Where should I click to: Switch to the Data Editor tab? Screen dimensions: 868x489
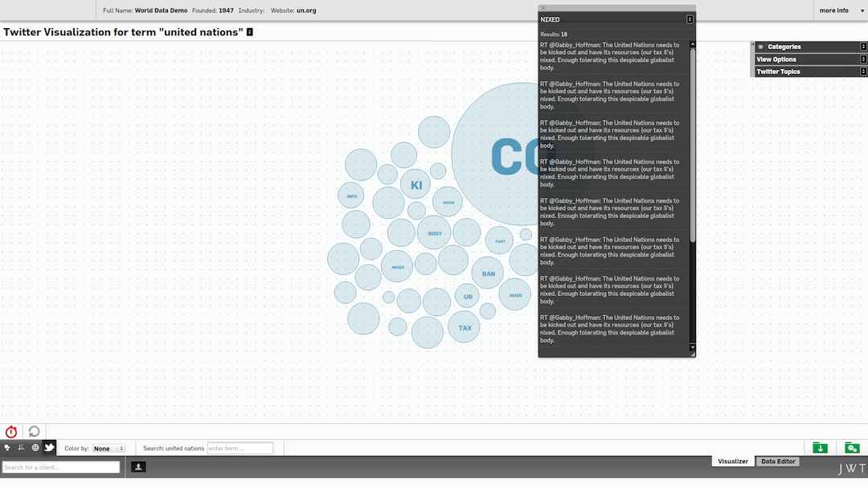coord(778,462)
